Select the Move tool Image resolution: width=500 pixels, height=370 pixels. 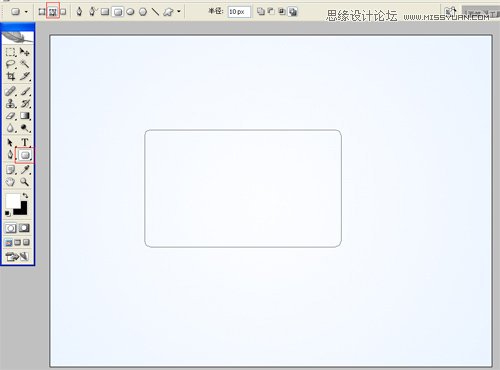(x=24, y=52)
